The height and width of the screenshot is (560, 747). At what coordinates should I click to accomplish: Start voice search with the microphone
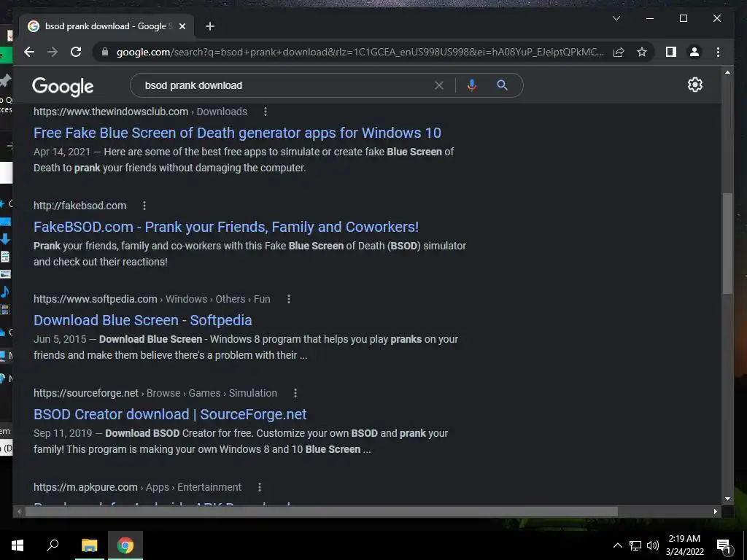tap(472, 85)
